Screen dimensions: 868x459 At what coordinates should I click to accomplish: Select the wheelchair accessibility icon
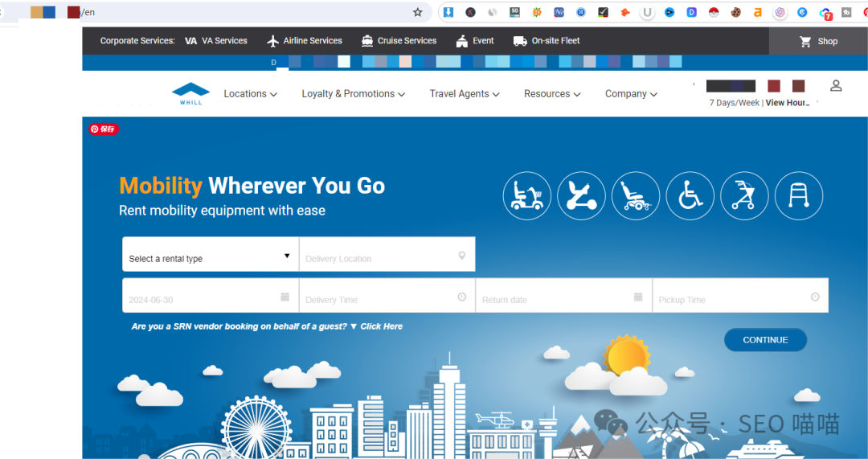pos(690,196)
